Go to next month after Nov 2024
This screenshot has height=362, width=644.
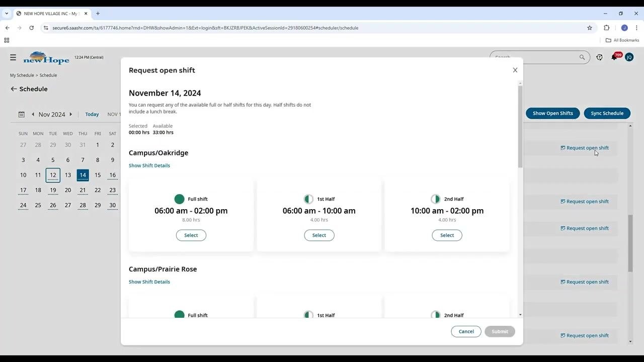pyautogui.click(x=70, y=114)
